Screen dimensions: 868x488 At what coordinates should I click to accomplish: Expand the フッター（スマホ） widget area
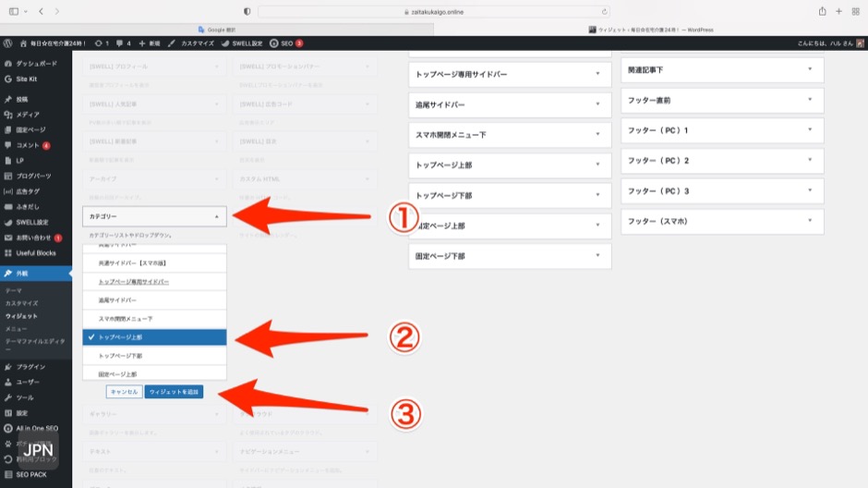point(722,222)
